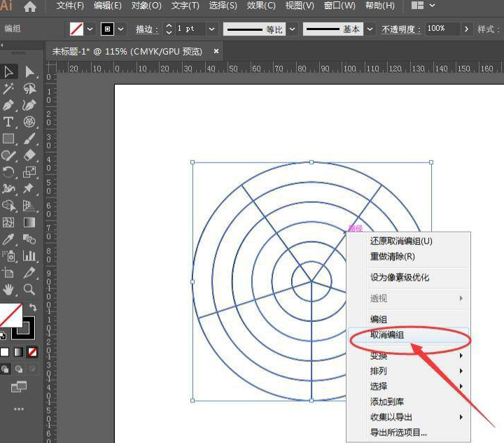Viewport: 504px width, 443px height.
Task: Open fill color dropdown in control bar
Action: click(90, 29)
